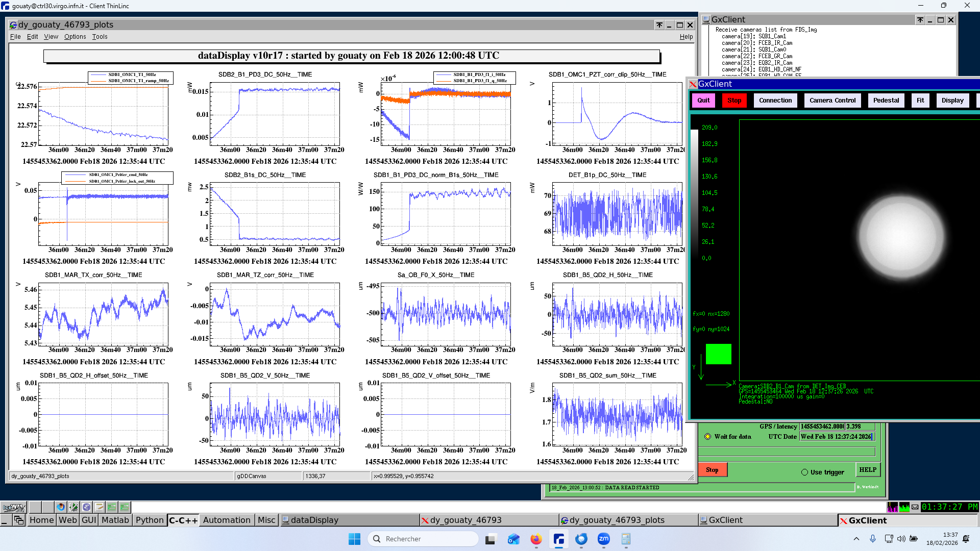Click the mail envelope tray icon

[915, 507]
